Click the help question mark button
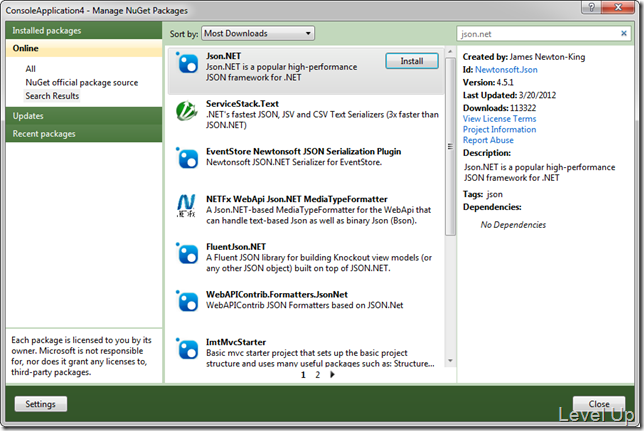The image size is (644, 431). [591, 7]
